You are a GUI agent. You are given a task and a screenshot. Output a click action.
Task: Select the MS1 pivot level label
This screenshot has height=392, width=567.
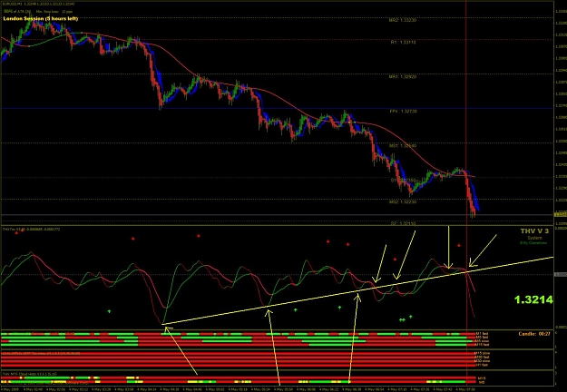pos(403,146)
